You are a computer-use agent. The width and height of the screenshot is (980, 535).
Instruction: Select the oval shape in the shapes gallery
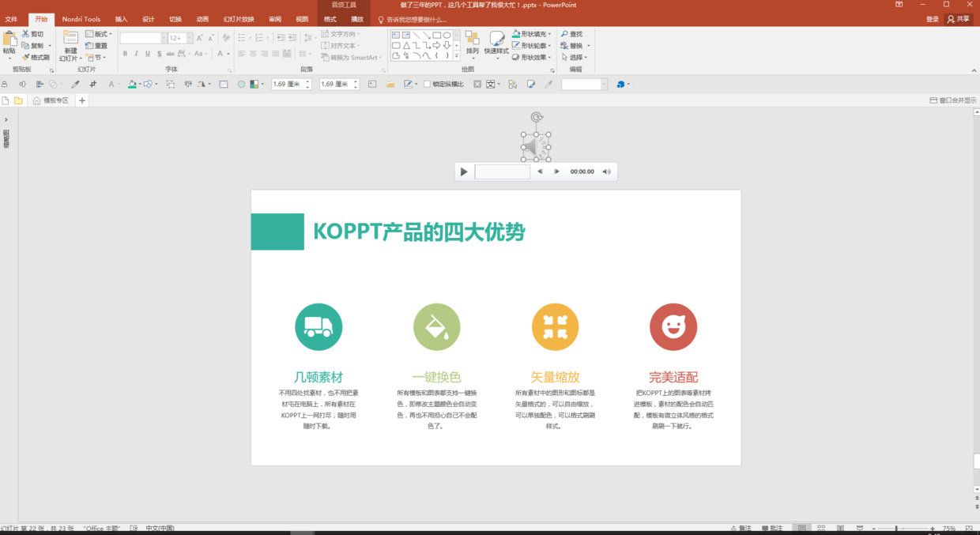coord(447,35)
